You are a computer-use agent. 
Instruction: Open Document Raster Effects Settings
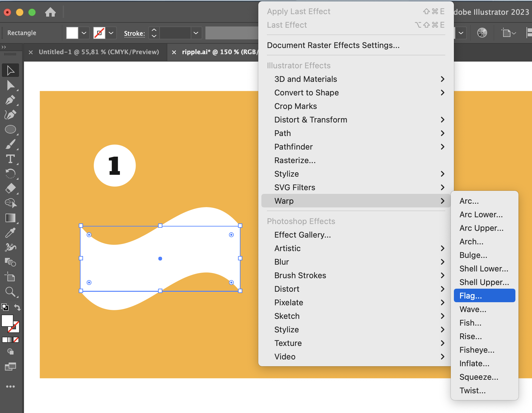(333, 45)
